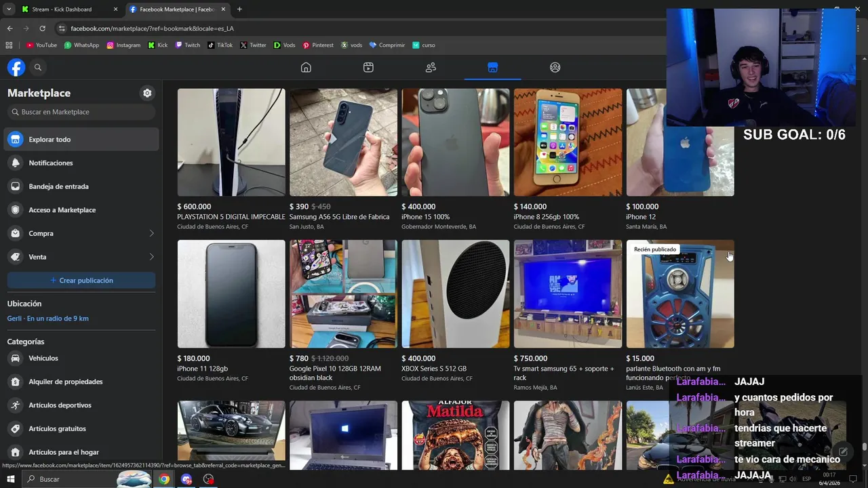Open Notificaciones in Marketplace sidebar
The height and width of the screenshot is (488, 868).
[x=81, y=163]
